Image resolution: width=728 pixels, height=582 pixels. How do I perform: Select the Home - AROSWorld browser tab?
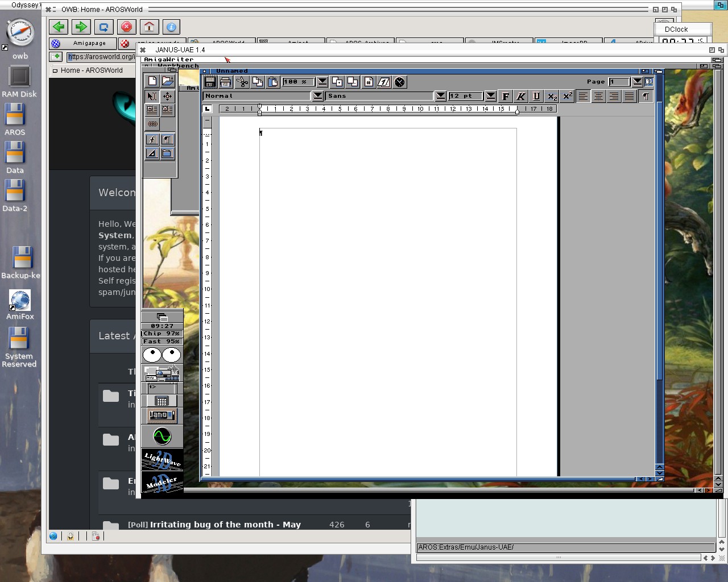tap(91, 70)
